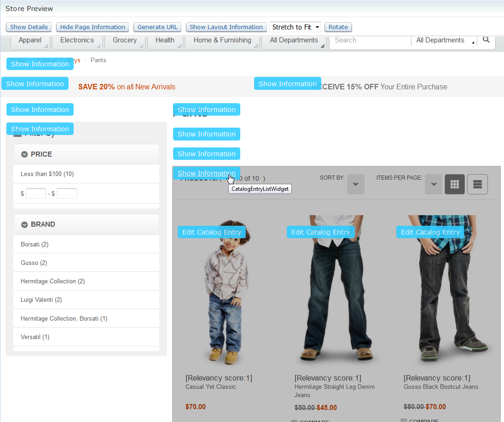Click Show Information beside 15% OFF banner
This screenshot has width=504, height=422.
[x=288, y=84]
